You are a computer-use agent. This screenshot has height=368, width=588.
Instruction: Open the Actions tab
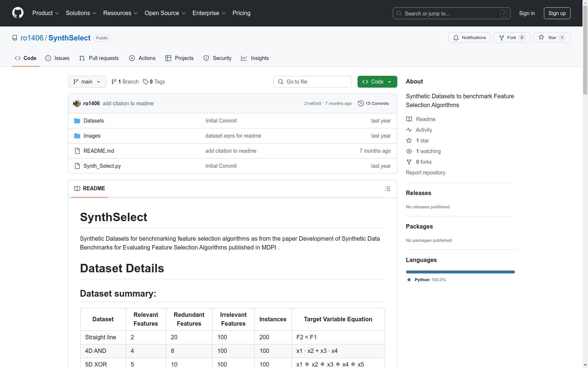tap(142, 58)
